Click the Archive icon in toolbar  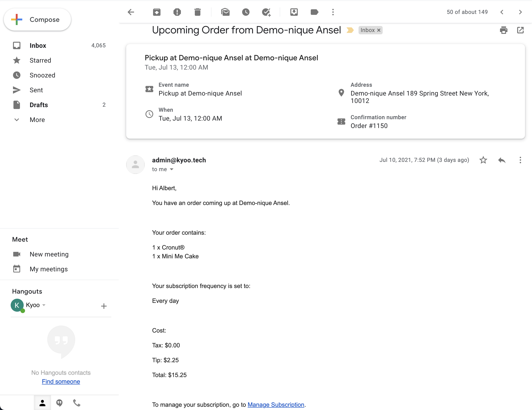(157, 12)
